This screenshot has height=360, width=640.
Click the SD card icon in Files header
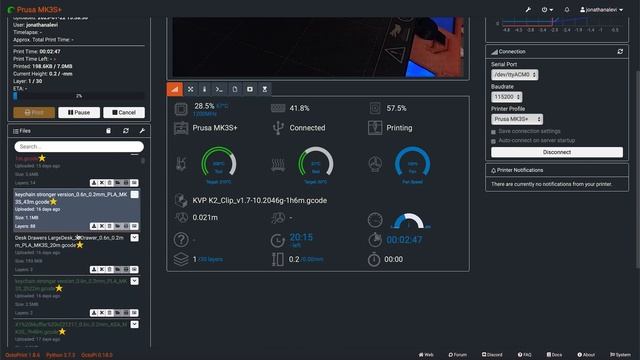108,131
